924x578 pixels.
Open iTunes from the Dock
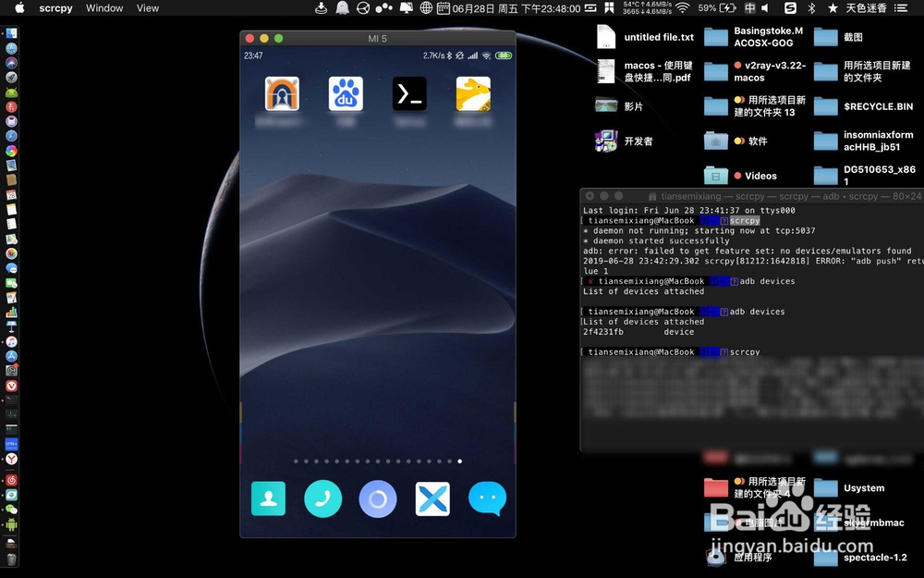coord(11,341)
